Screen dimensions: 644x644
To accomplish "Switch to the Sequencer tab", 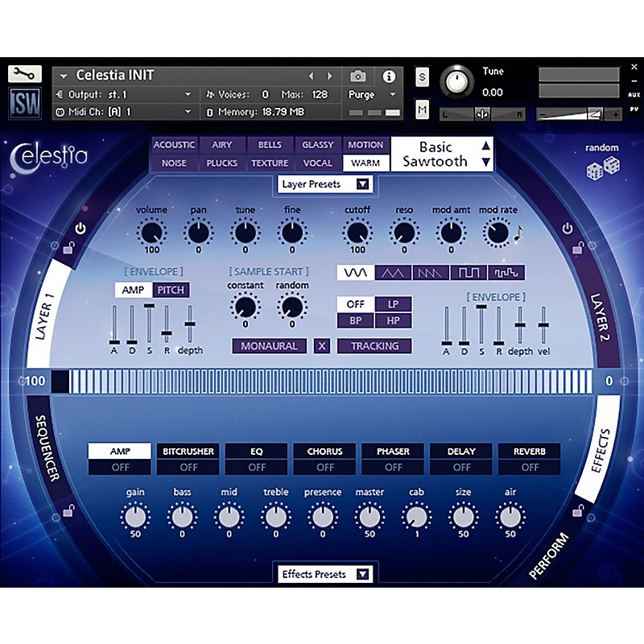I will click(48, 448).
